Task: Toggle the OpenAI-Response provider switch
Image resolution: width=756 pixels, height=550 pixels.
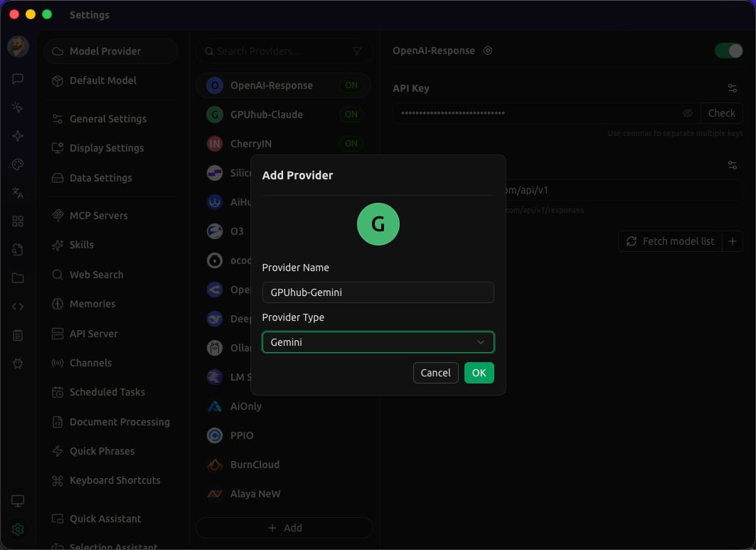Action: [728, 51]
